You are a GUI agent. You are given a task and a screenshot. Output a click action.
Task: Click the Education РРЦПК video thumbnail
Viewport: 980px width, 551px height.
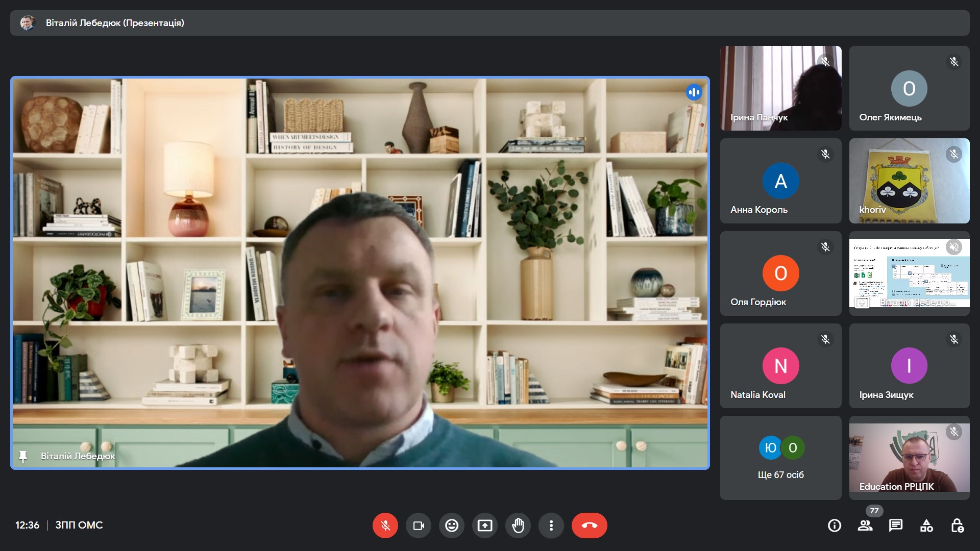[x=909, y=458]
